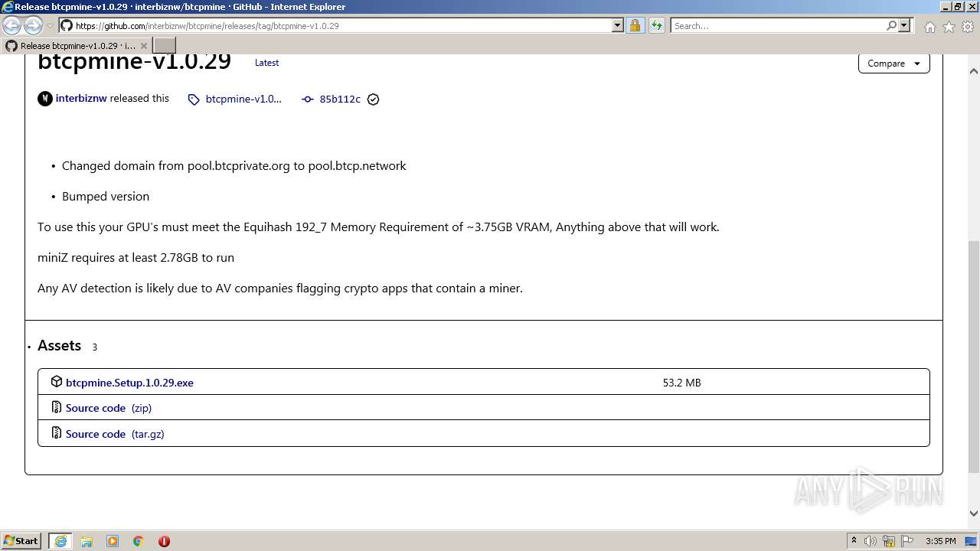
Task: Download Source code (tar.gz)
Action: (x=115, y=434)
